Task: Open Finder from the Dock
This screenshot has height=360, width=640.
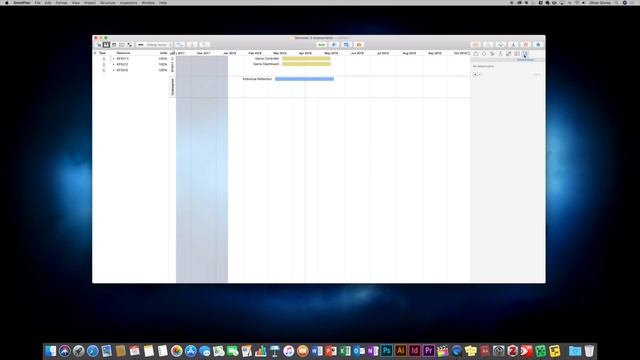Action: pyautogui.click(x=51, y=351)
